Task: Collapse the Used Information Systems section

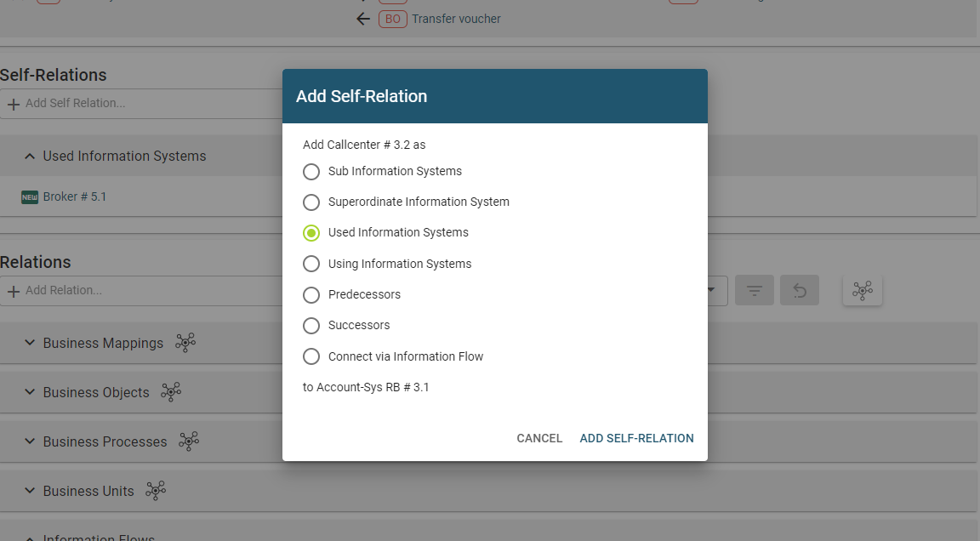Action: pyautogui.click(x=30, y=157)
